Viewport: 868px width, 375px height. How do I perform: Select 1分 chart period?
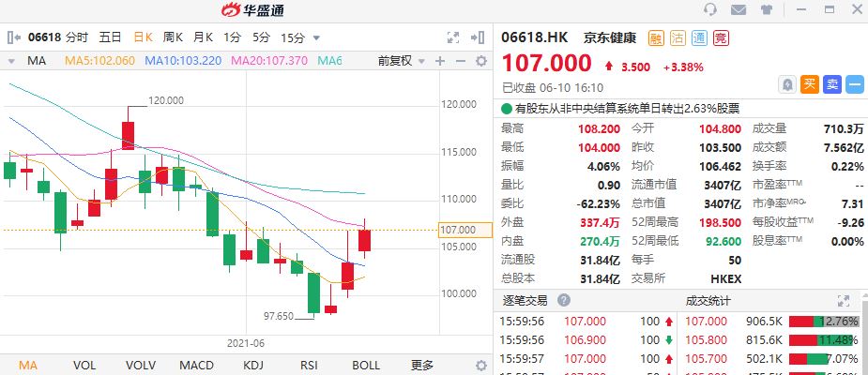click(x=233, y=37)
